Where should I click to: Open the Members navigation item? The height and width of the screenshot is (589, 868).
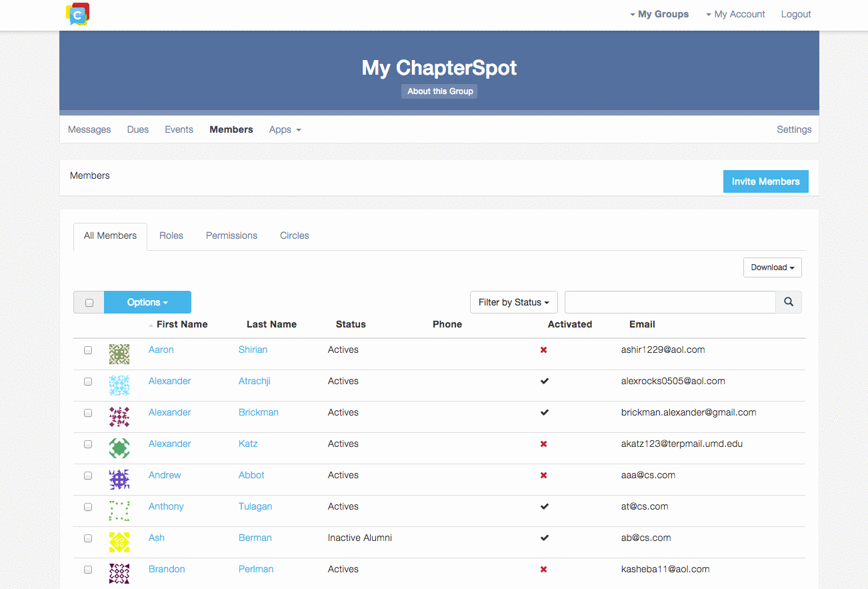231,129
